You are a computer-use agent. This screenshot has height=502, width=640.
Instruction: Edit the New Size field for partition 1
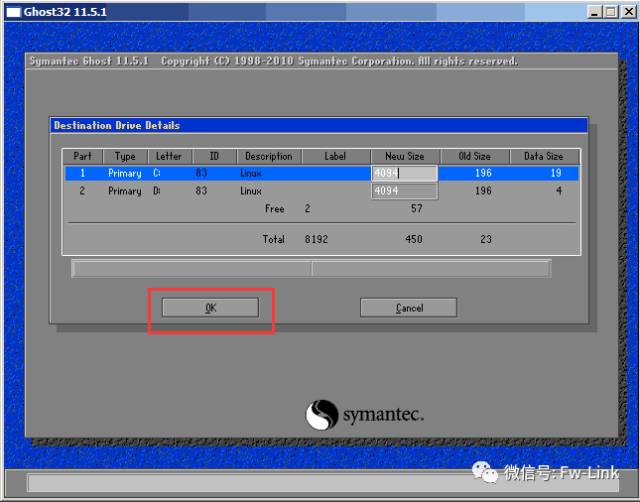point(404,173)
